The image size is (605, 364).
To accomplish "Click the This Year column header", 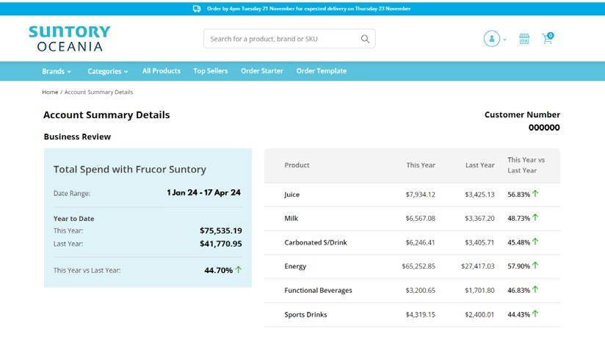I will (421, 165).
